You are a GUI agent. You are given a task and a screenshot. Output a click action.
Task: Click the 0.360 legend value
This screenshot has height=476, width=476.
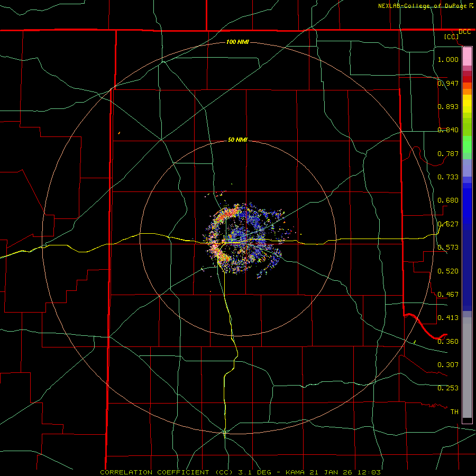448,342
